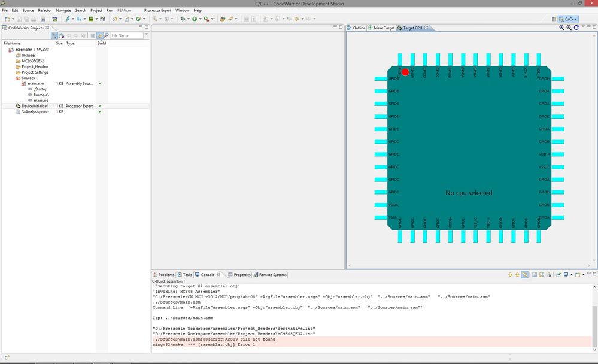Toggle the tree view mode button in projects toolbar

click(x=54, y=35)
